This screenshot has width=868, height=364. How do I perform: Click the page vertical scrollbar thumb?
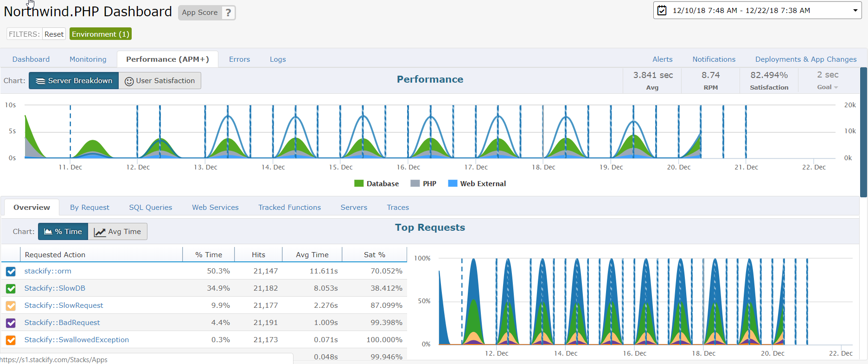pyautogui.click(x=864, y=132)
